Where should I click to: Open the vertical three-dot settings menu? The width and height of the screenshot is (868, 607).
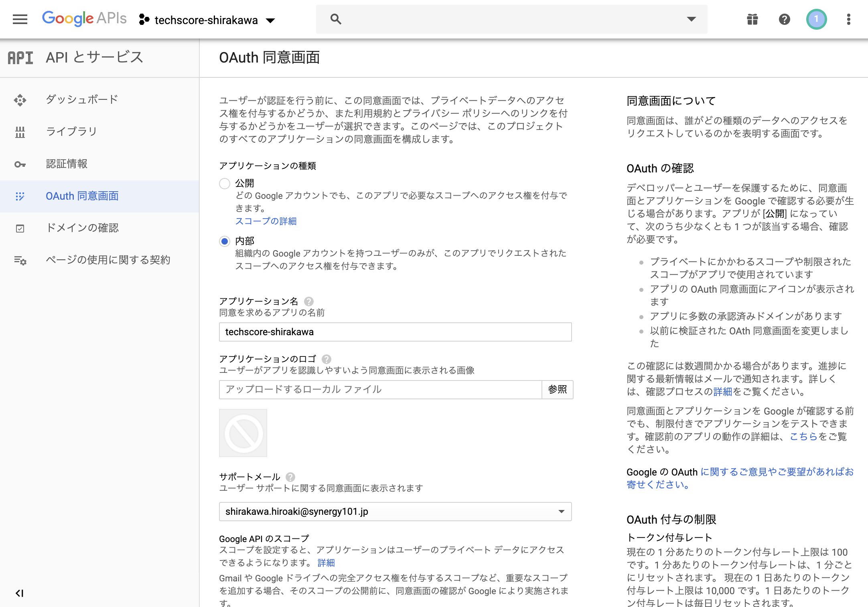coord(848,19)
